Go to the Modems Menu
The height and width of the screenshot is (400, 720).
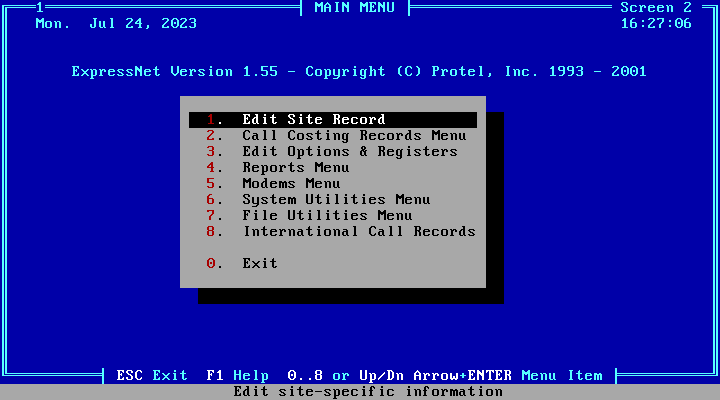[x=291, y=184]
